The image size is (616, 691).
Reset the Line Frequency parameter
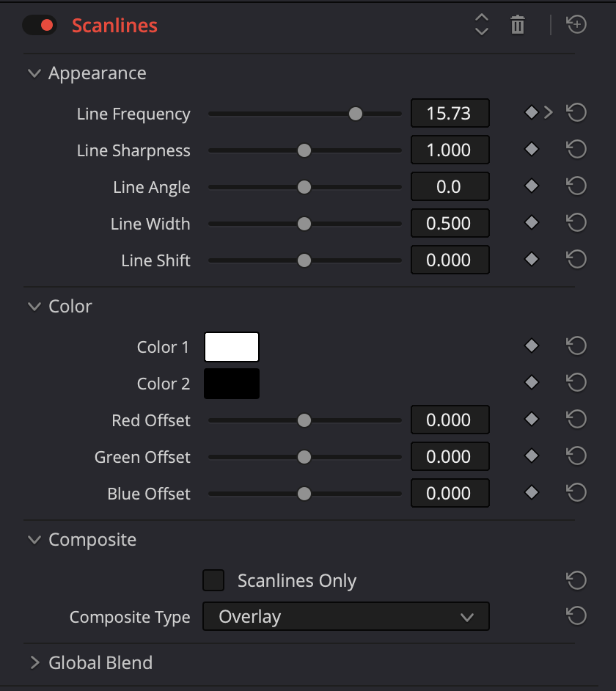click(x=576, y=112)
